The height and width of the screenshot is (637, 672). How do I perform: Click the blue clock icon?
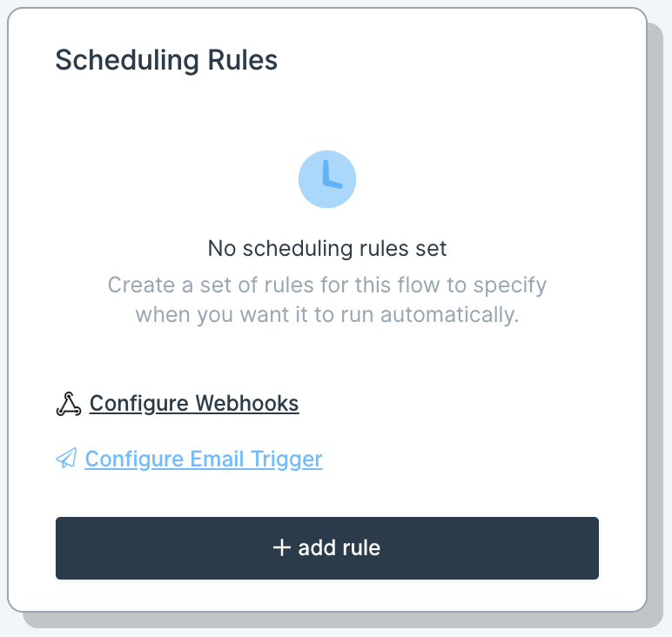[x=327, y=179]
